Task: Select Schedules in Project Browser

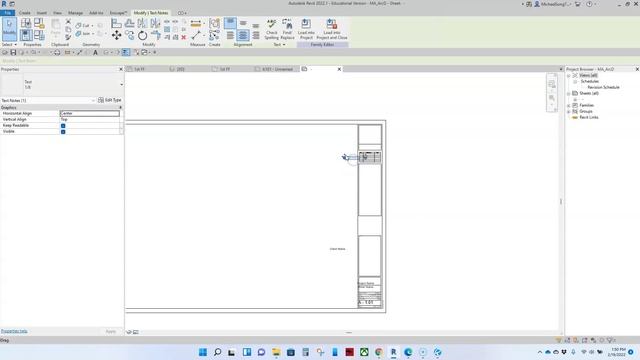Action: (x=589, y=81)
